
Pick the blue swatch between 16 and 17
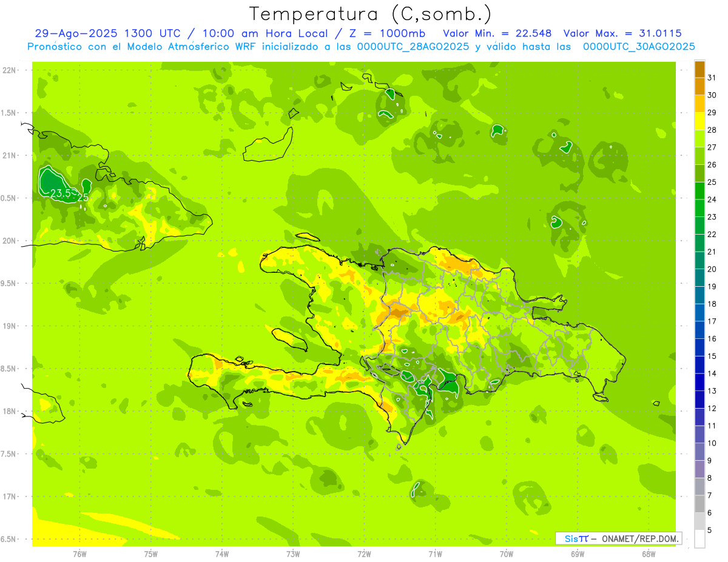[699, 330]
